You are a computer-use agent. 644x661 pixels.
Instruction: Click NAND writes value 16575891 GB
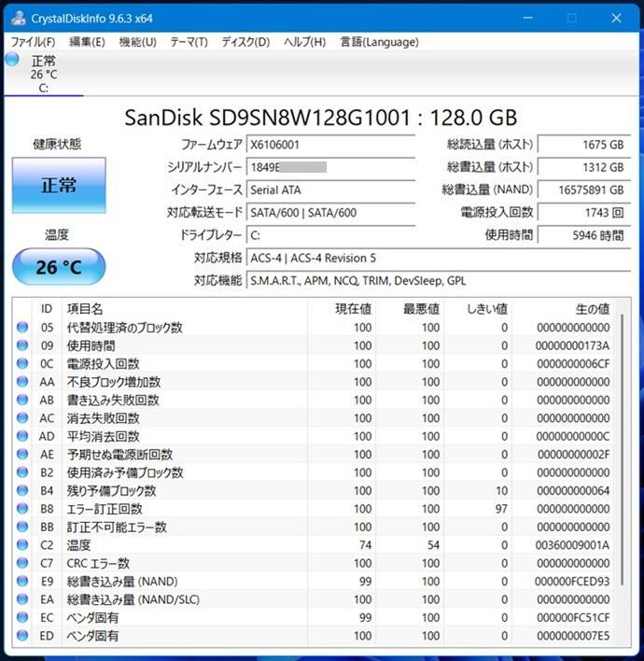(x=584, y=190)
